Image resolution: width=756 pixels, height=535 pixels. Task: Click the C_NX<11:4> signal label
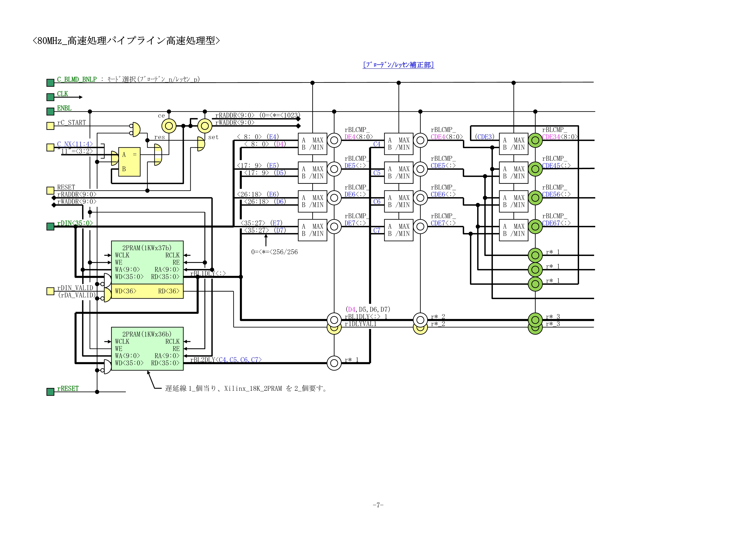click(75, 144)
